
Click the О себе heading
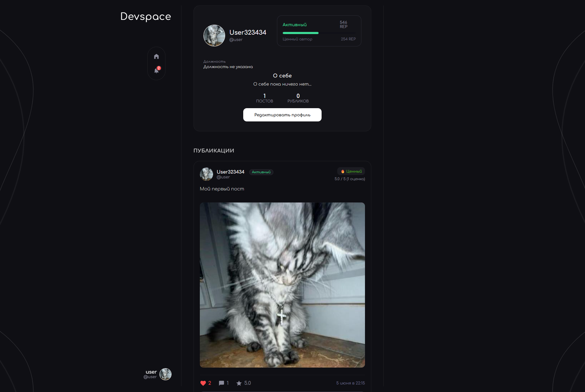pyautogui.click(x=282, y=76)
